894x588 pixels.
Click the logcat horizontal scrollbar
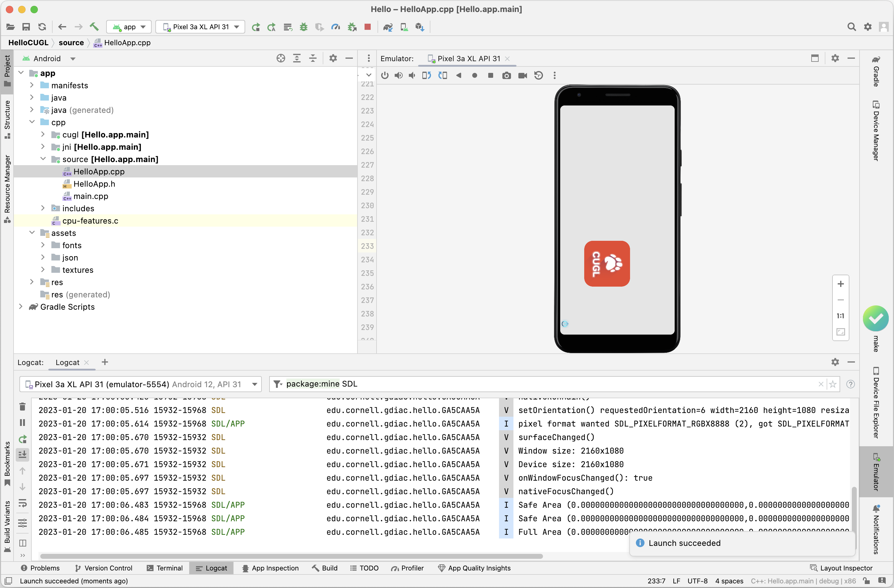click(x=291, y=556)
